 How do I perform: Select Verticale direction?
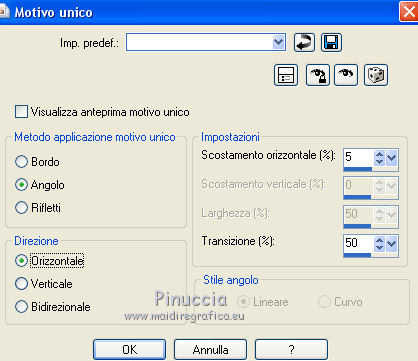click(21, 284)
